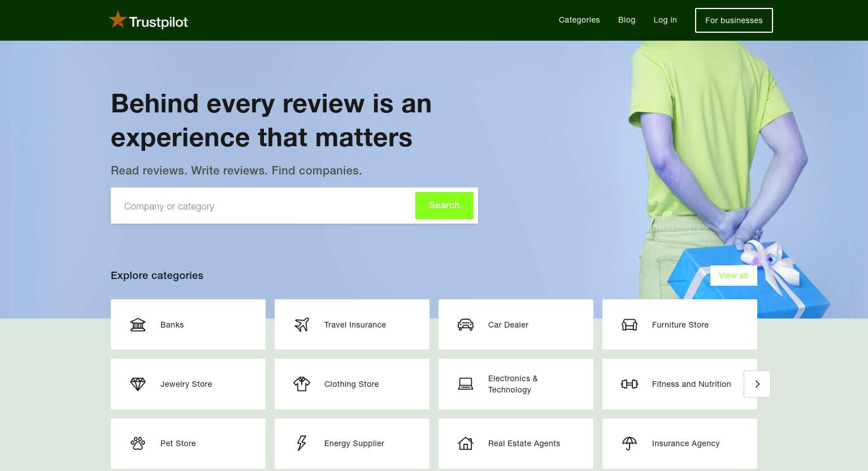Open Clothing Store category label
This screenshot has width=868, height=471.
point(351,384)
